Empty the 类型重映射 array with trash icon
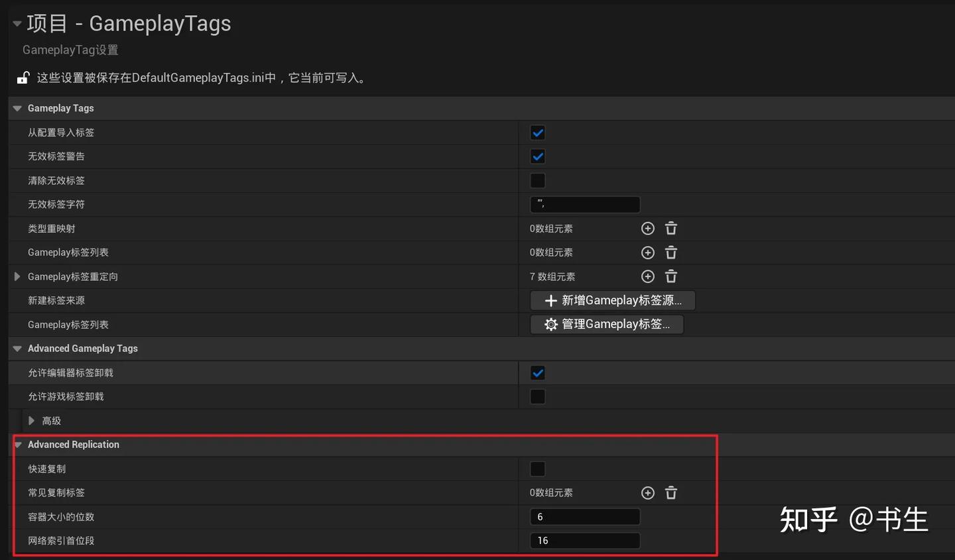This screenshot has width=955, height=560. (x=671, y=229)
